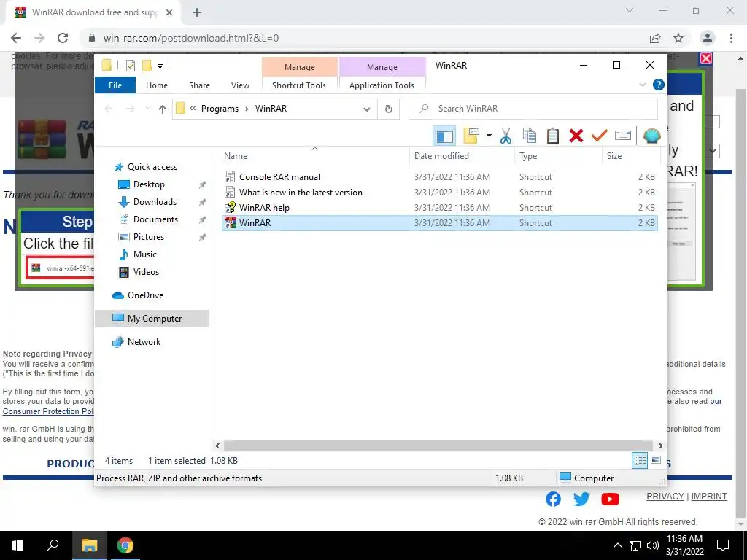Click the red X Delete toolbar icon
The image size is (747, 560).
(x=576, y=136)
